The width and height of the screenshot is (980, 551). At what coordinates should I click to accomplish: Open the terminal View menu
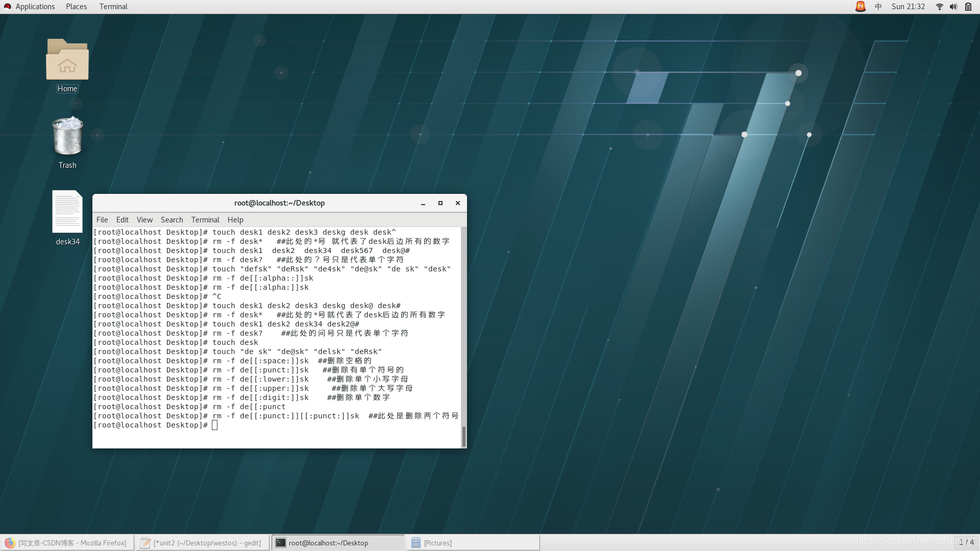[x=144, y=220]
